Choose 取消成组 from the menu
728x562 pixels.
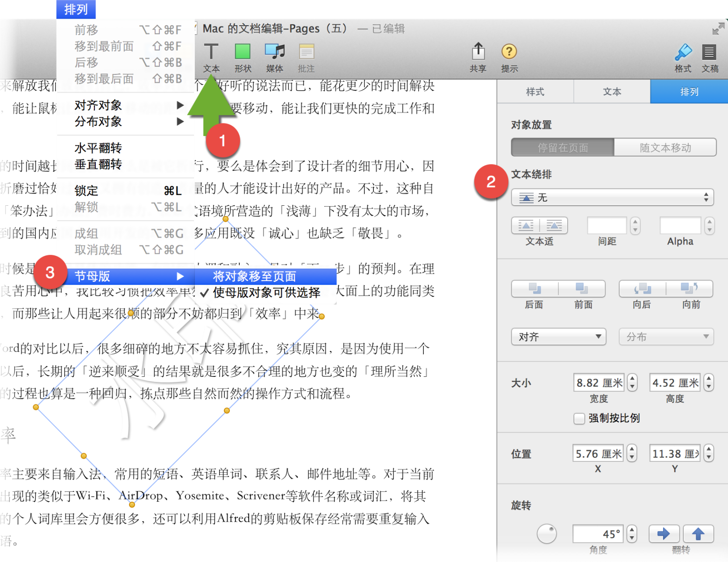point(126,250)
